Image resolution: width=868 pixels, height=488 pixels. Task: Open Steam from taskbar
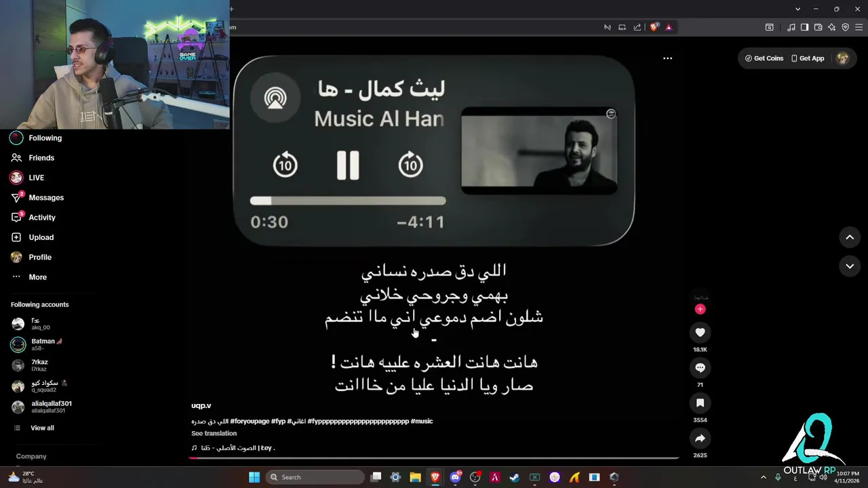pos(515,477)
